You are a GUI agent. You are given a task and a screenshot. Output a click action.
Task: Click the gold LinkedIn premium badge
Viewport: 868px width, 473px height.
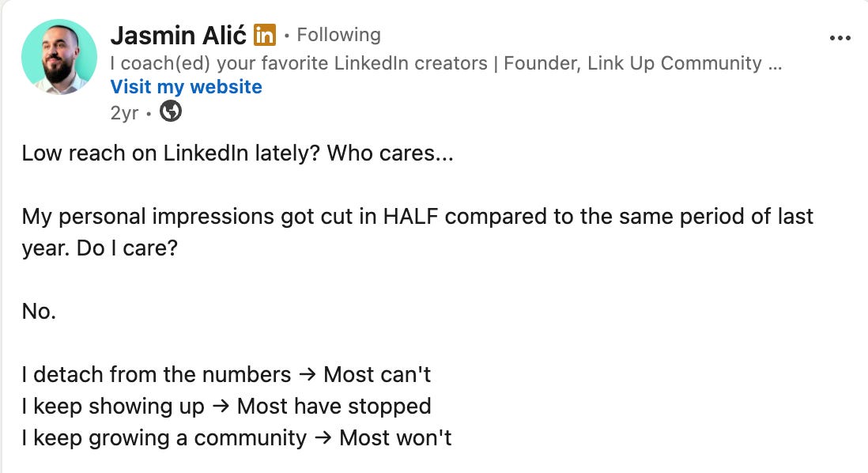265,36
